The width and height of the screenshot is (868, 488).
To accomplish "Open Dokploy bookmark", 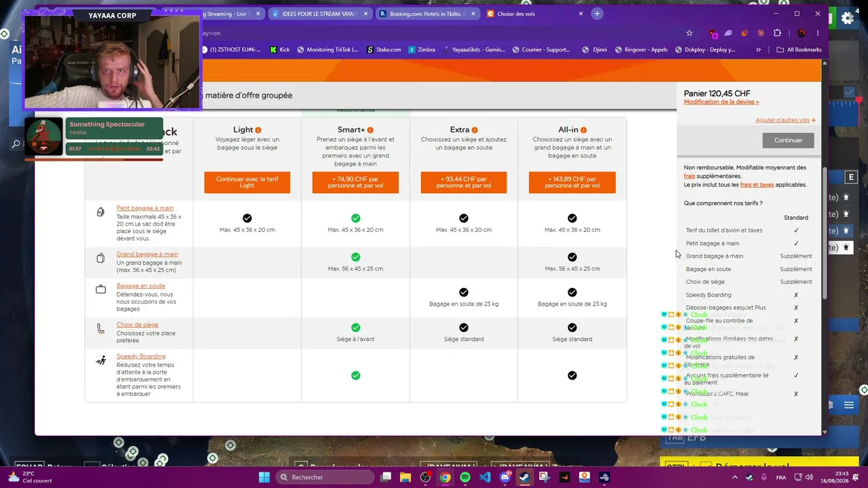I will [x=705, y=49].
